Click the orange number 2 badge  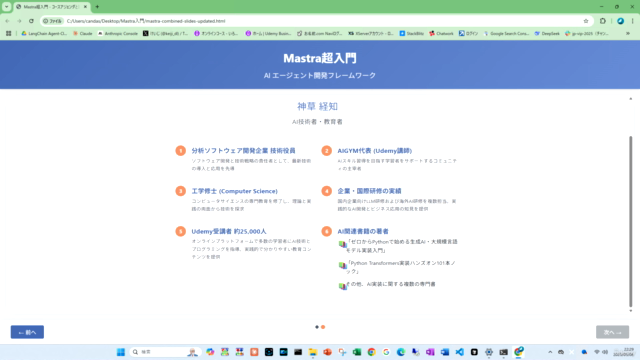click(327, 151)
